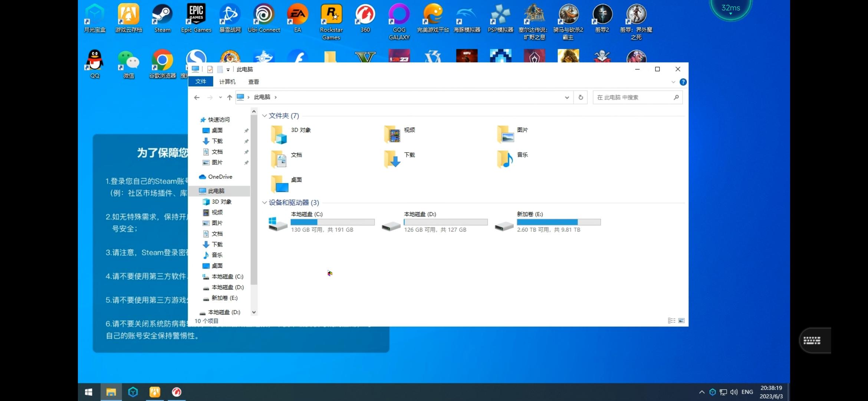Open the 查看 ribbon tab

pos(254,82)
